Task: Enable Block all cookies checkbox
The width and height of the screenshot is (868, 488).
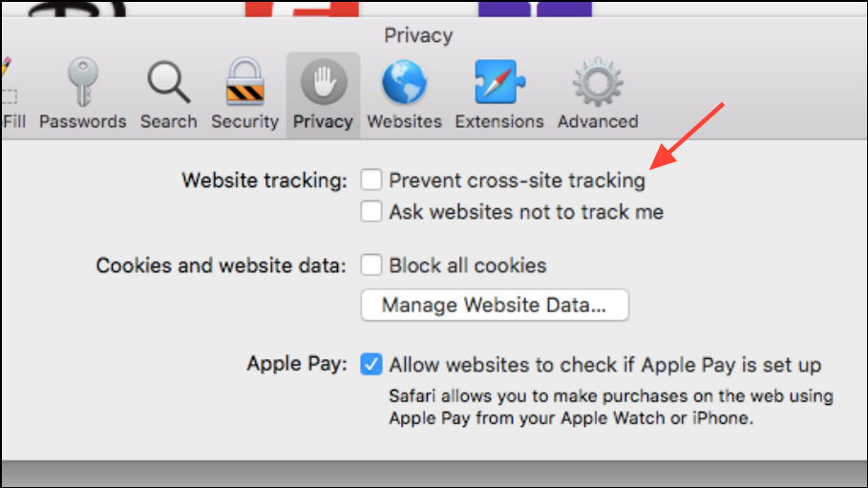Action: (x=370, y=265)
